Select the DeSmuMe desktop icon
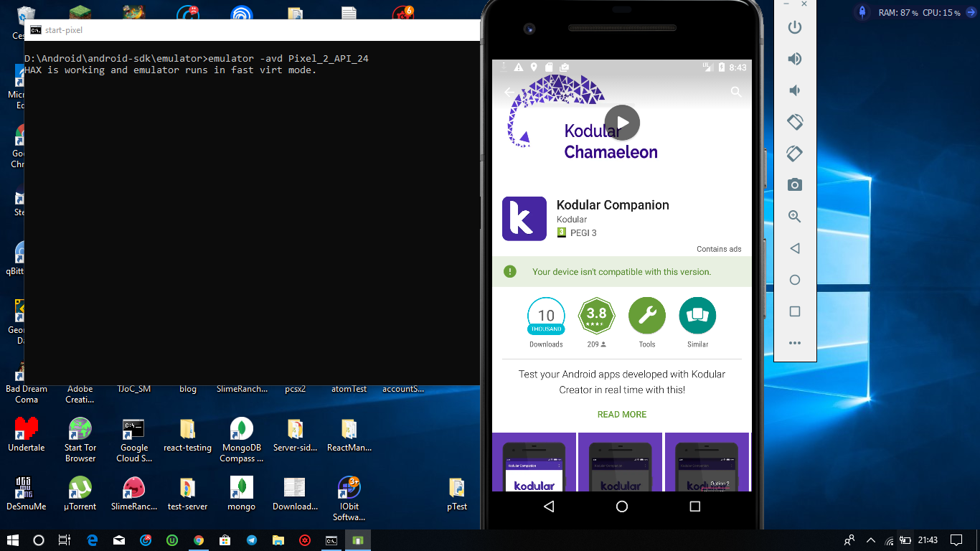The width and height of the screenshot is (980, 551). click(27, 494)
